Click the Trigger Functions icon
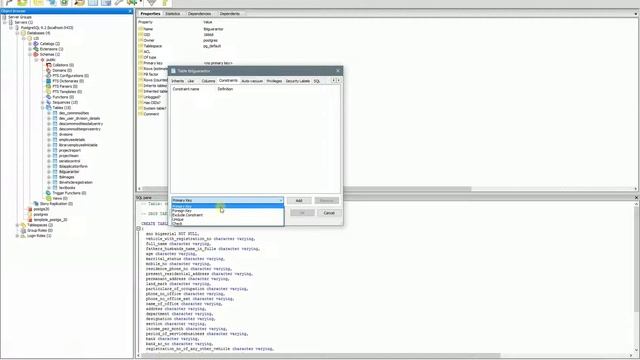The width and height of the screenshot is (640, 360). pos(49,193)
